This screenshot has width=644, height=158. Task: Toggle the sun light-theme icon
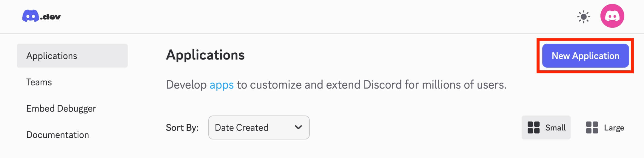pos(583,17)
